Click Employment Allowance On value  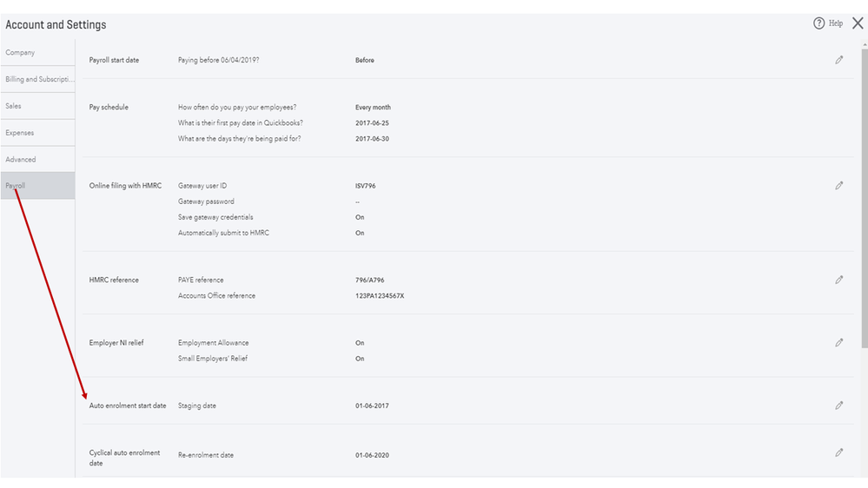pos(360,343)
